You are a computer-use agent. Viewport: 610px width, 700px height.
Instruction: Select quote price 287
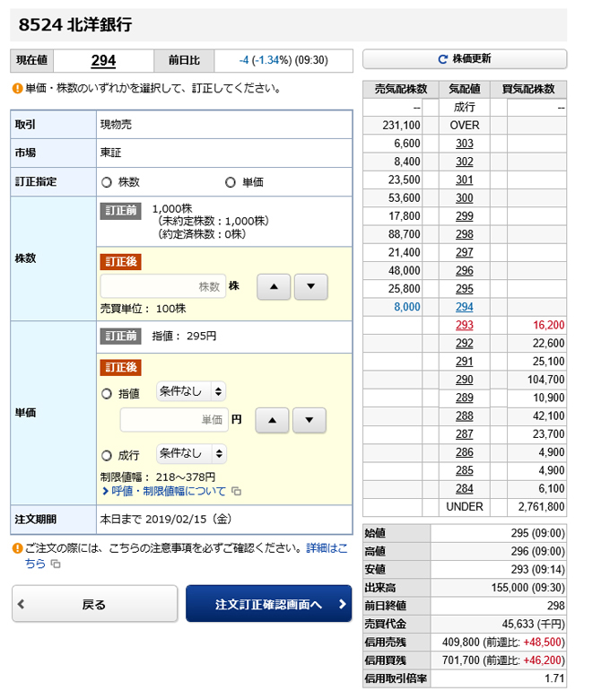tap(464, 434)
